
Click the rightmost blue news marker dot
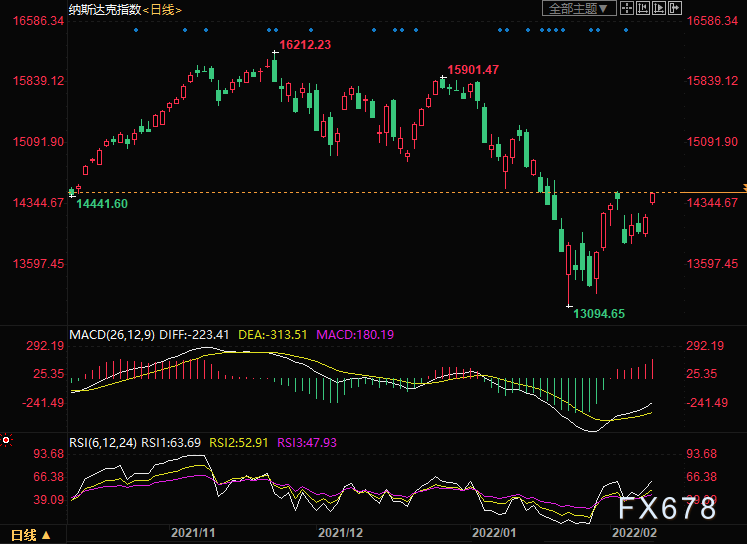click(x=626, y=30)
